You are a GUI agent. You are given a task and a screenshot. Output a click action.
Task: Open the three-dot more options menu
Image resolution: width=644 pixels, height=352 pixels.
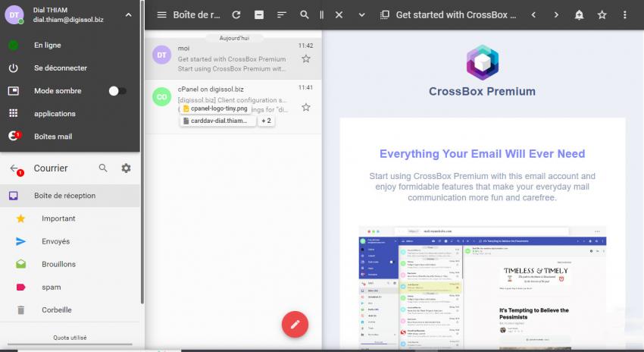pos(624,15)
